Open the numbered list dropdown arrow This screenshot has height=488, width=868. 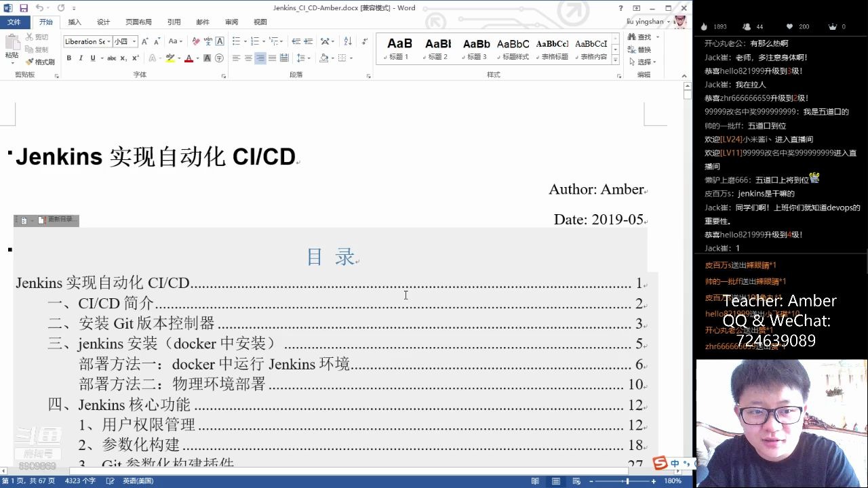263,41
